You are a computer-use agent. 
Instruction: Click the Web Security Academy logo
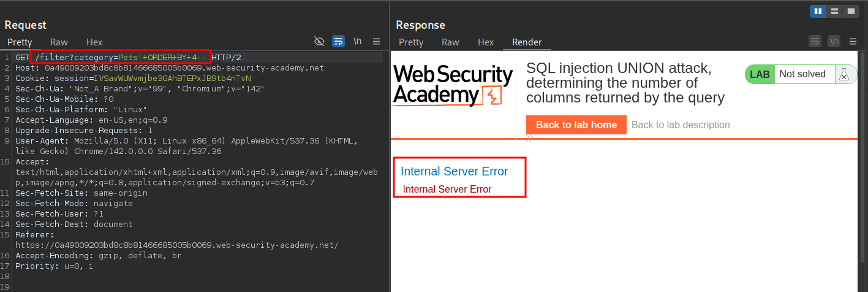click(x=453, y=85)
